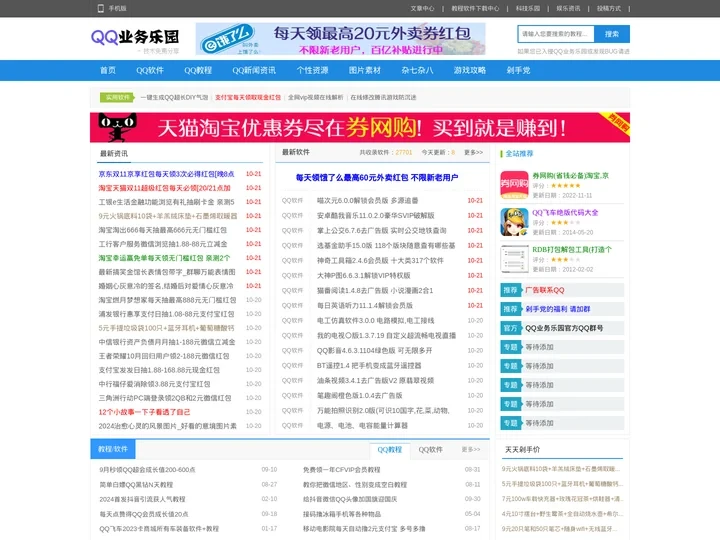This screenshot has width=720, height=540.
Task: Open QQ教程 navigation menu item
Action: [198, 70]
